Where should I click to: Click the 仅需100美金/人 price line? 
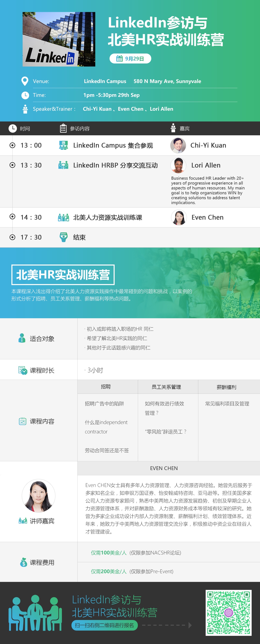pos(136,553)
